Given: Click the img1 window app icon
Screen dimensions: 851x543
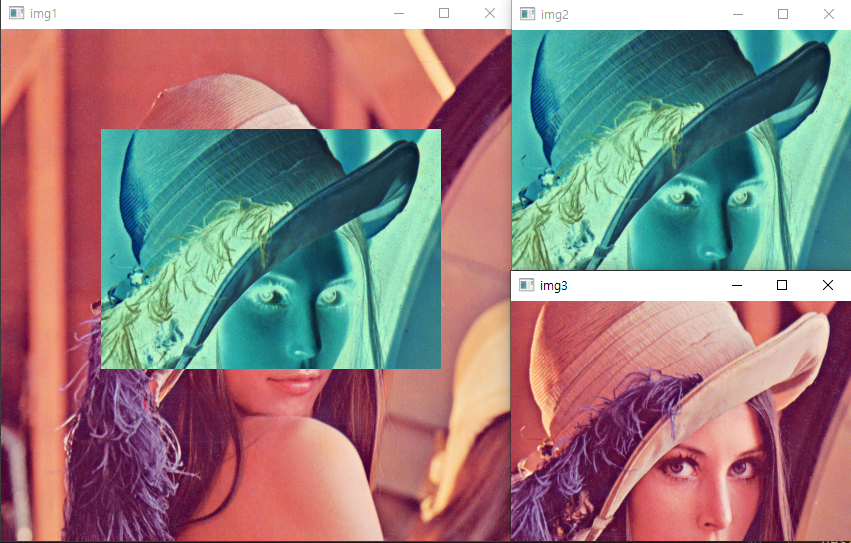Looking at the screenshot, I should 17,14.
